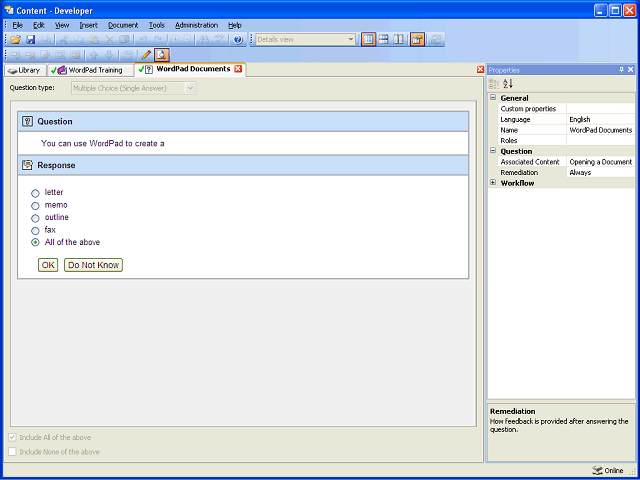Click the Open folder toolbar icon
The height and width of the screenshot is (480, 640).
coord(16,40)
